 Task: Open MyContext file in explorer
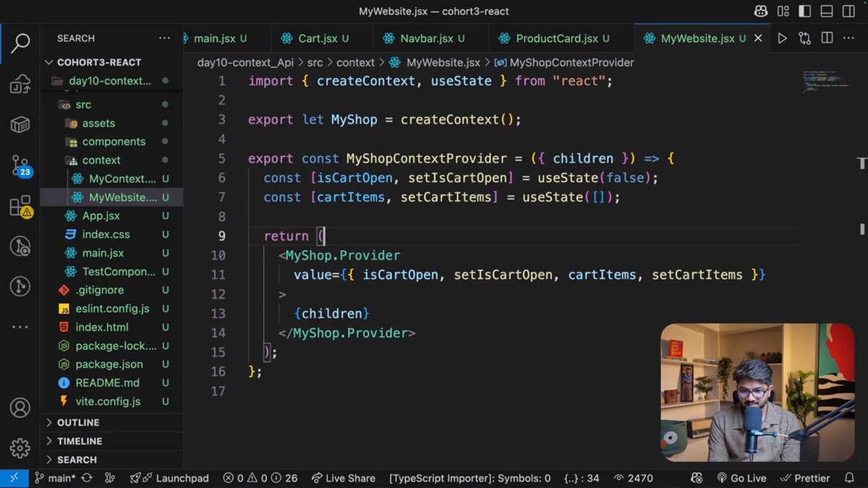tap(111, 179)
